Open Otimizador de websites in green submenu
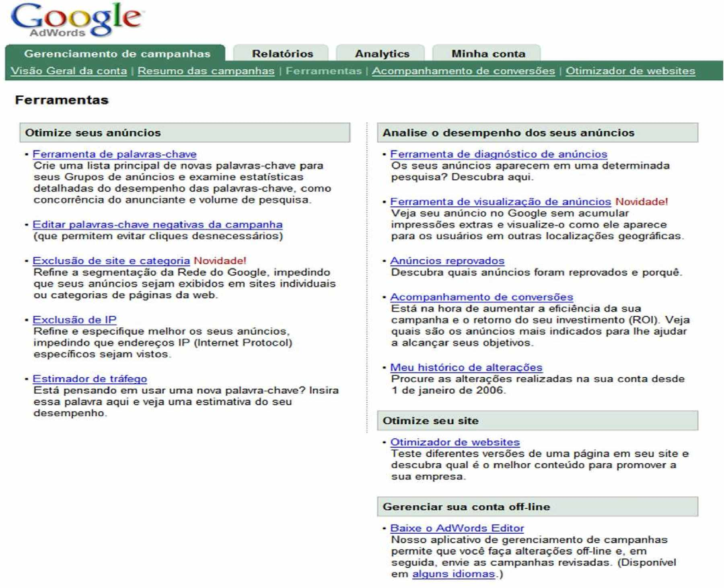The height and width of the screenshot is (588, 724). point(630,71)
